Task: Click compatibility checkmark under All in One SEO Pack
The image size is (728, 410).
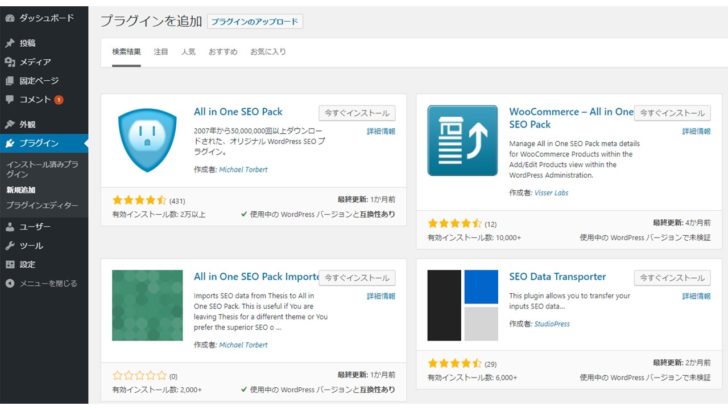Action: [x=244, y=215]
